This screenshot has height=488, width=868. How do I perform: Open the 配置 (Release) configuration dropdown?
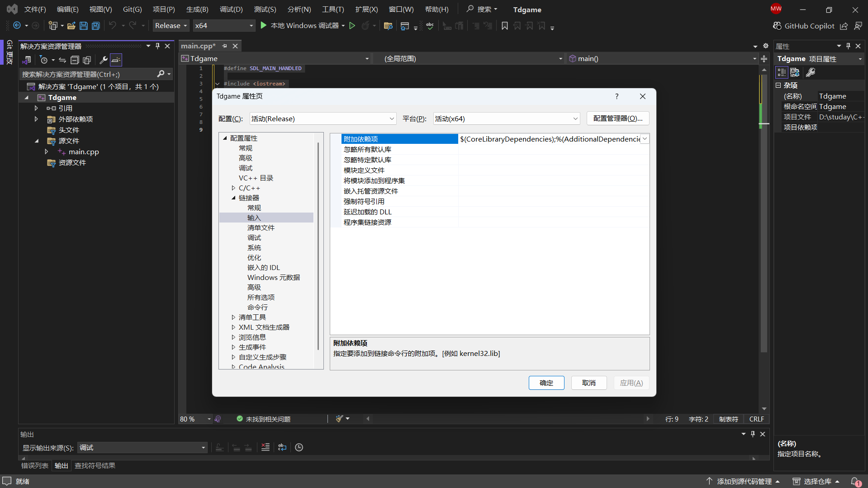(323, 118)
